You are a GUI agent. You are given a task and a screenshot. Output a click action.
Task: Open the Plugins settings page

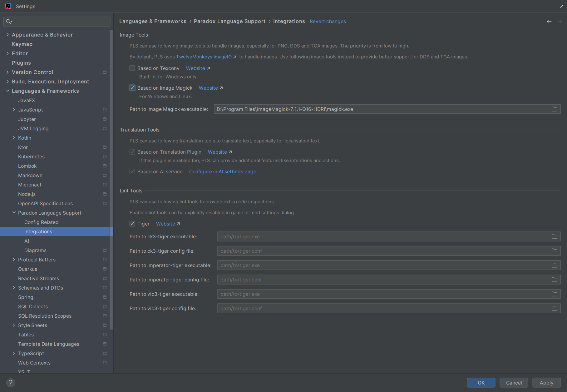[21, 63]
